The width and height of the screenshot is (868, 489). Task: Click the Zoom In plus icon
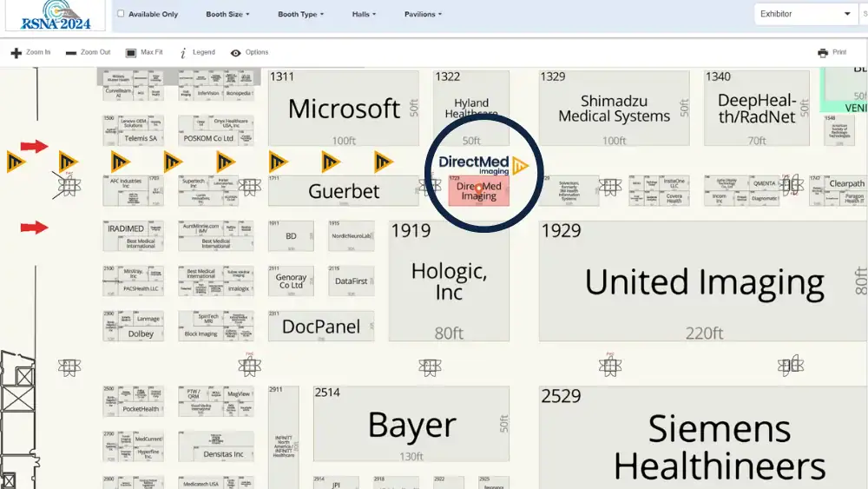tap(16, 53)
